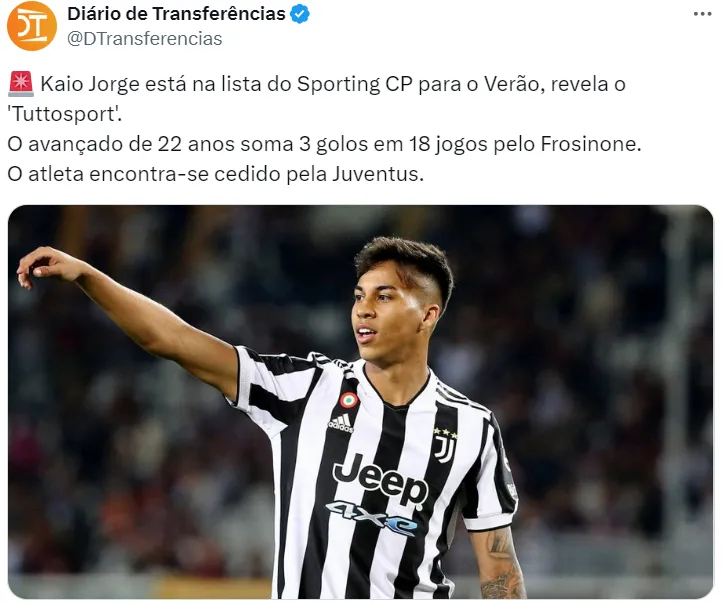Viewport: 726px width, 604px height.
Task: Click the Juventus crest on the shirt
Action: (445, 445)
